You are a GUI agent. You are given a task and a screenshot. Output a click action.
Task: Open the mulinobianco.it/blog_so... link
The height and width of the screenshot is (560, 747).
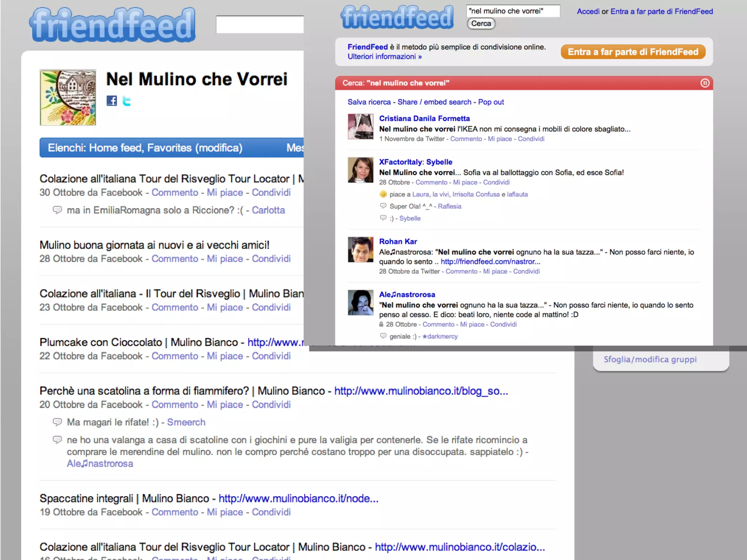pos(421,391)
